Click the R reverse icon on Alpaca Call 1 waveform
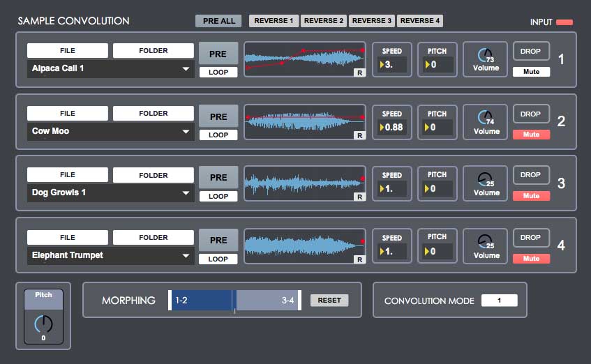591x364 pixels. click(359, 73)
